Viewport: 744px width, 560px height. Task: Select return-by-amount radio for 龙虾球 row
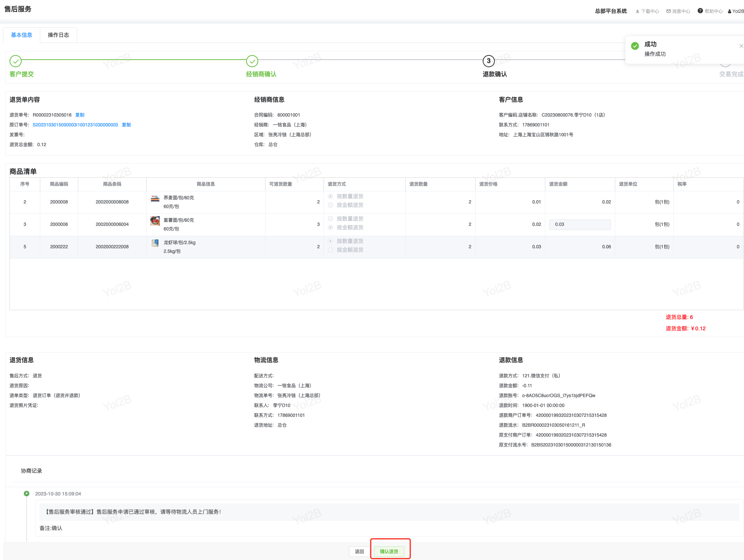click(330, 250)
